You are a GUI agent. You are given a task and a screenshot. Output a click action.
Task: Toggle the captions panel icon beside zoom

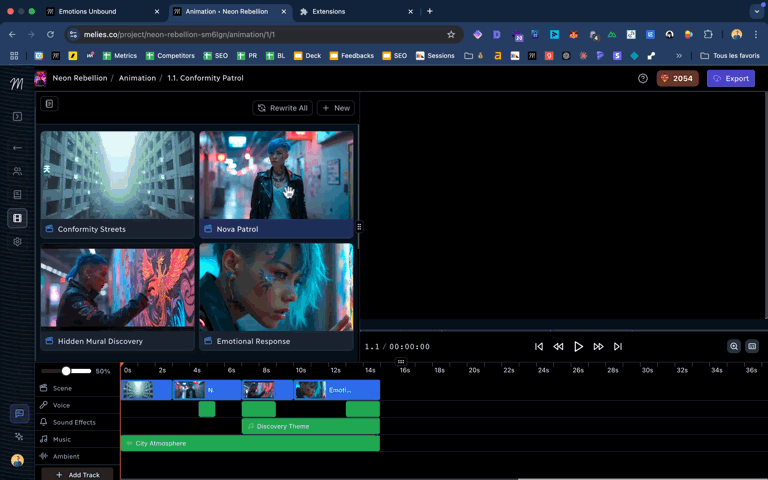point(752,346)
